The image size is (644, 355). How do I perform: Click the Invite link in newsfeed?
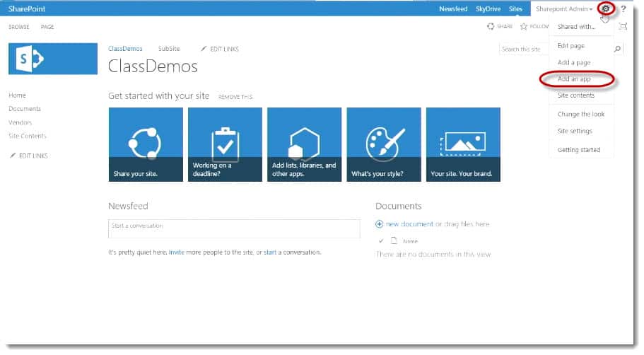coord(177,252)
